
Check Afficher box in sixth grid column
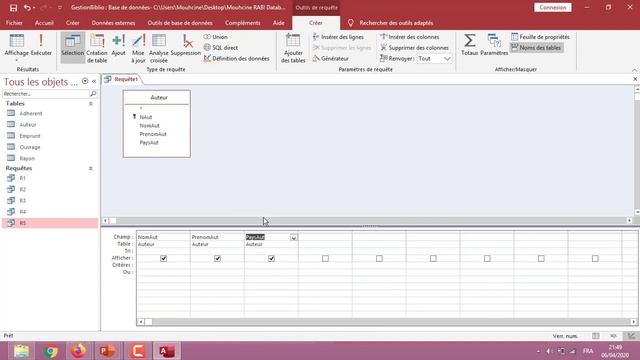click(433, 258)
